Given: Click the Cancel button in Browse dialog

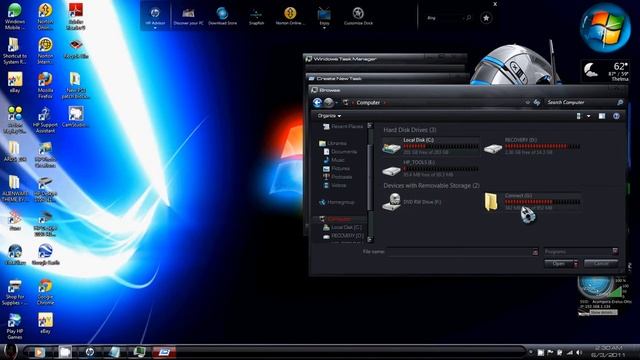Looking at the screenshot, I should pos(601,264).
